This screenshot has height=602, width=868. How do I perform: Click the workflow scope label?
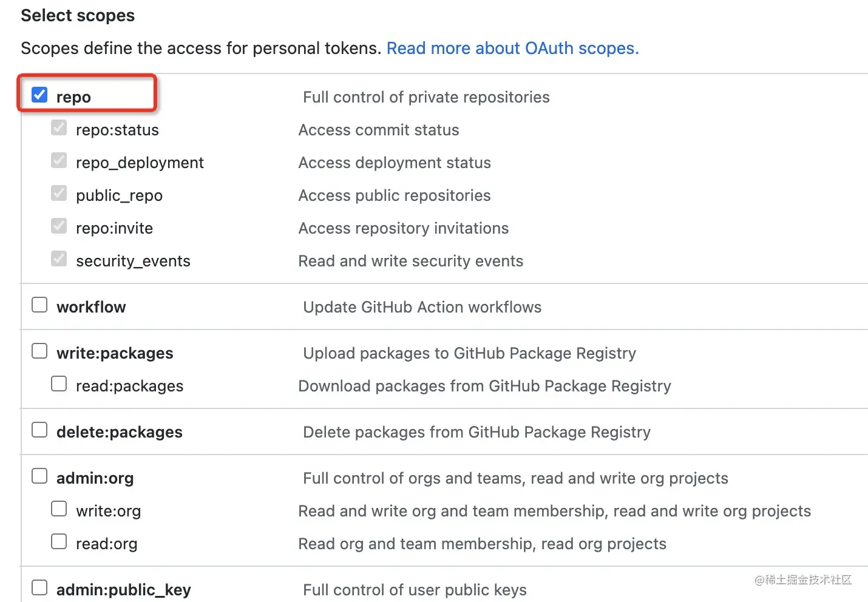click(91, 307)
